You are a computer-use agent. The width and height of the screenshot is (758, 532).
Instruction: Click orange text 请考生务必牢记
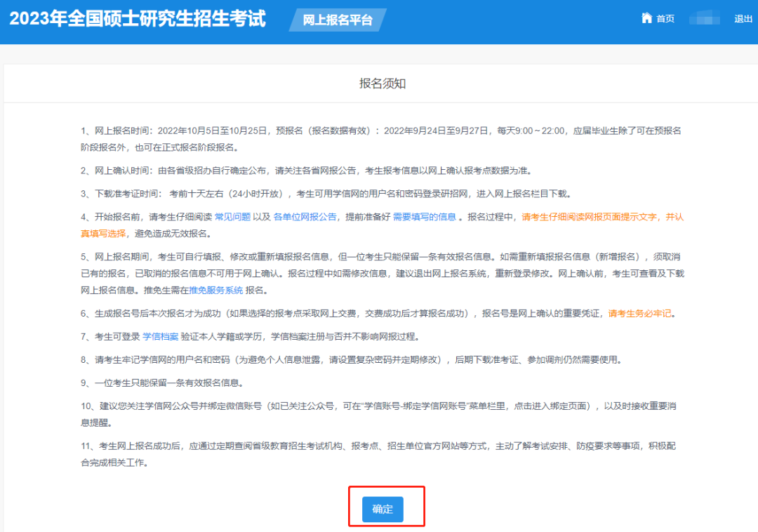[x=639, y=313]
